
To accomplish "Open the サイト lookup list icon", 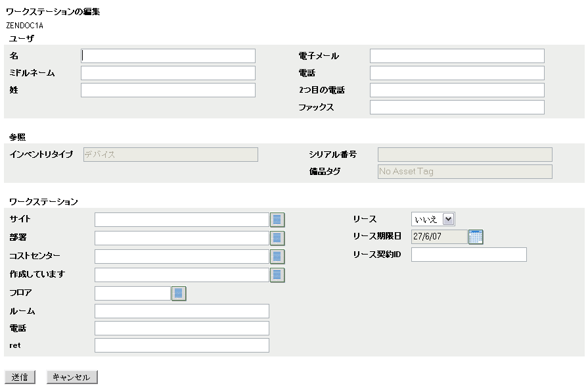I will [277, 220].
